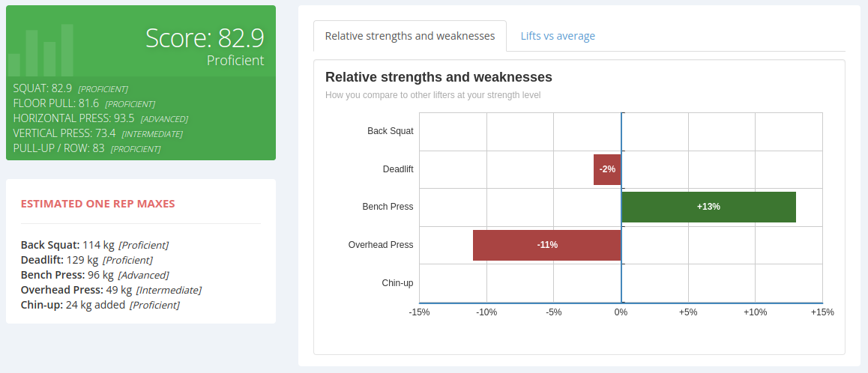Click the Estimated One Rep Maxes heading

click(x=97, y=204)
